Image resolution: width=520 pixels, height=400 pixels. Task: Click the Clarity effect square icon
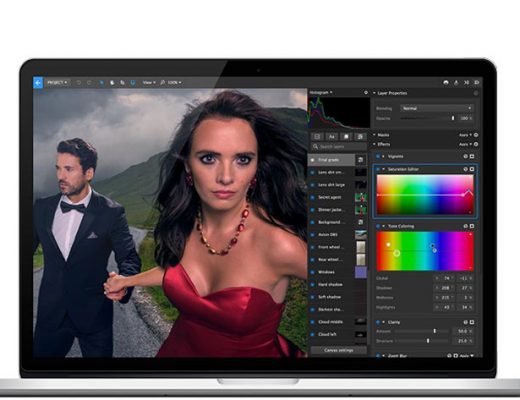[x=472, y=322]
